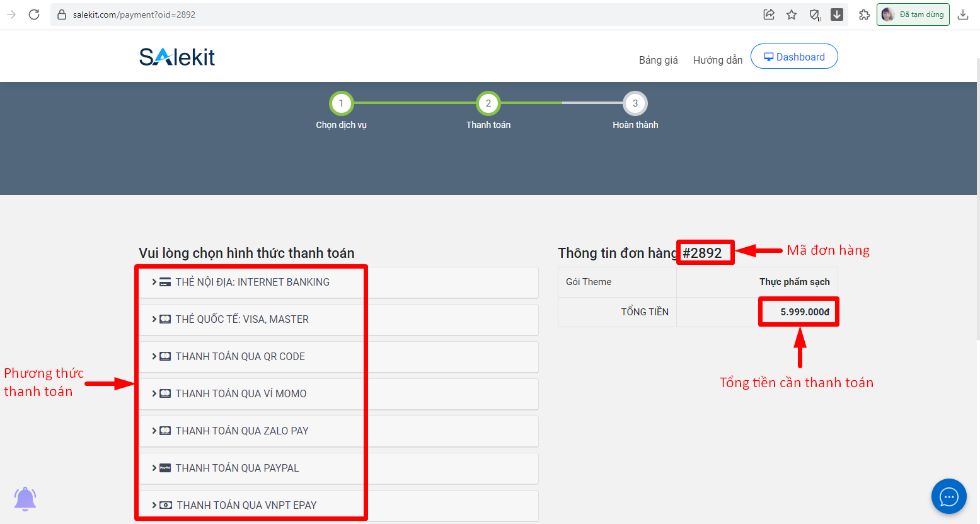Click the Dashboard monitor icon
The height and width of the screenshot is (524, 980).
[769, 57]
